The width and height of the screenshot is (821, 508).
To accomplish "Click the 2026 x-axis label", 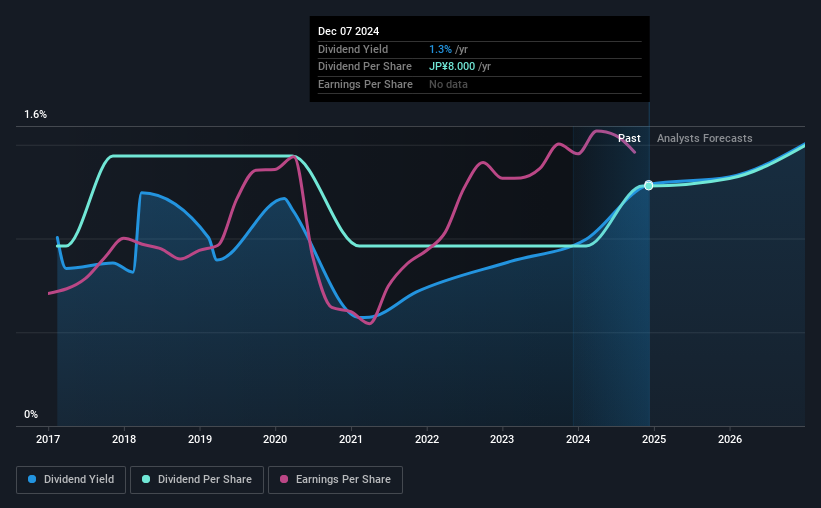I will pyautogui.click(x=730, y=439).
